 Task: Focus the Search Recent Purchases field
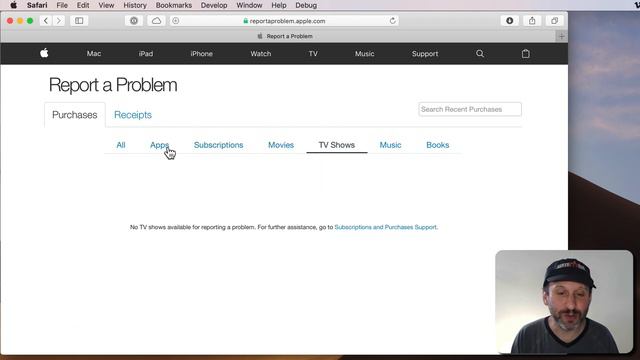tap(470, 109)
